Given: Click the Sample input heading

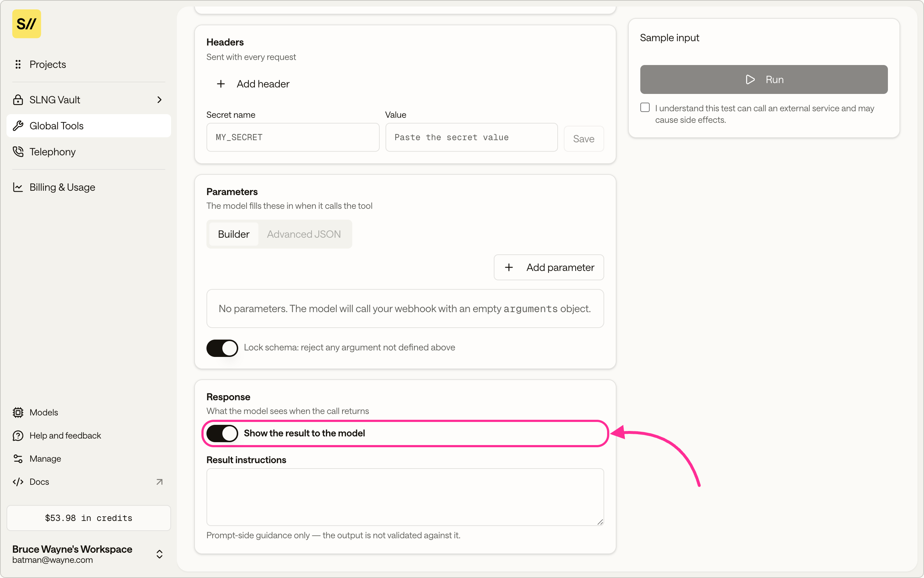Looking at the screenshot, I should pos(670,38).
